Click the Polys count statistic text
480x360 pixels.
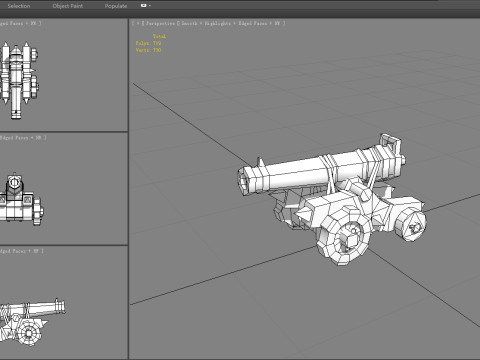click(148, 43)
